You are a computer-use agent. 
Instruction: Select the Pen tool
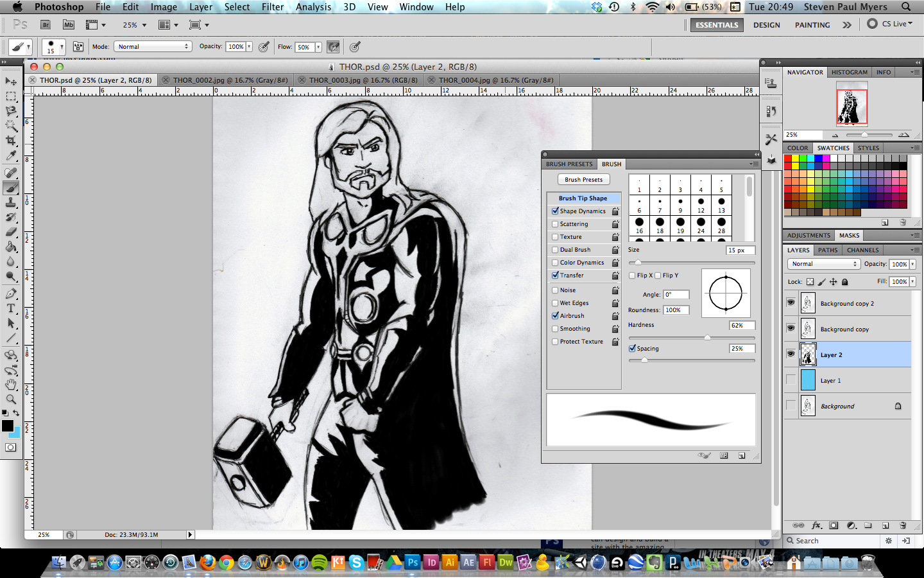click(11, 293)
